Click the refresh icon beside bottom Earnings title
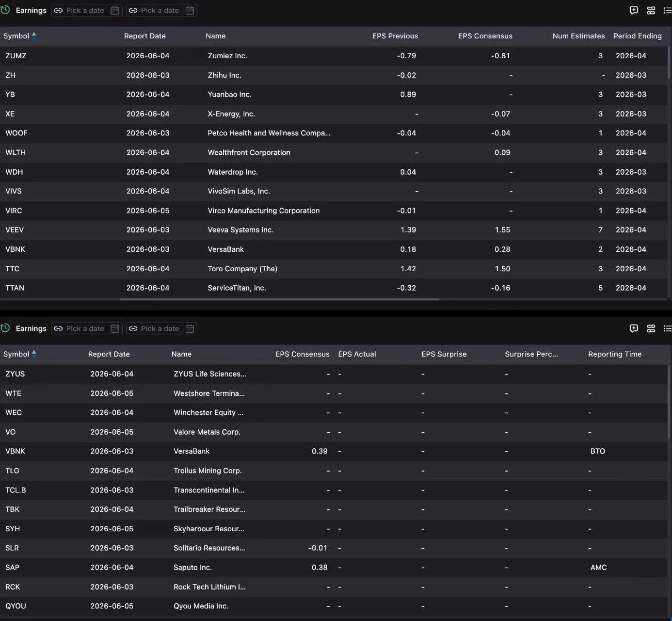672x621 pixels. coord(5,328)
